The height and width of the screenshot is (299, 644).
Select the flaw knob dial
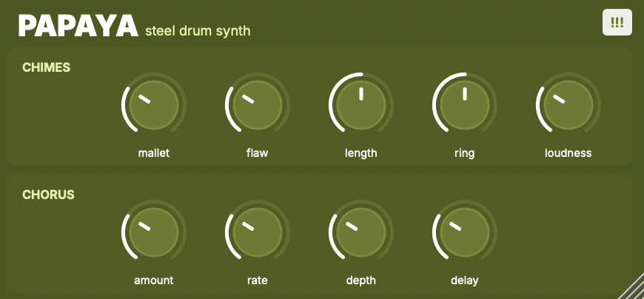(x=258, y=105)
